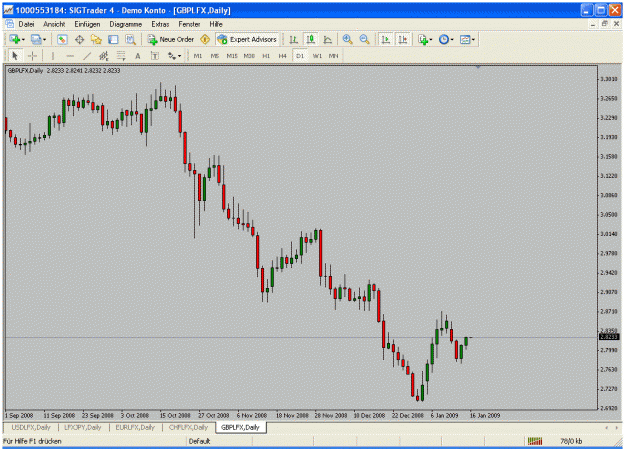Switch to bar chart display
This screenshot has width=625, height=449.
point(293,39)
